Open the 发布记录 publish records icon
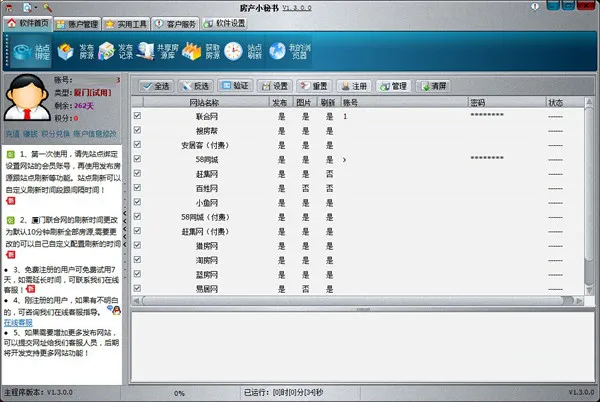This screenshot has height=402, width=600. (107, 52)
